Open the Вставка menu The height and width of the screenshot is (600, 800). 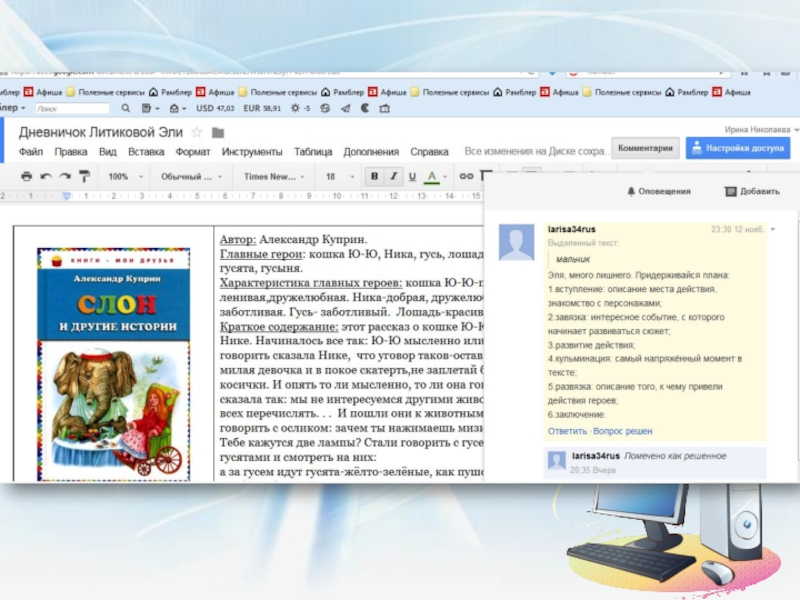[146, 152]
